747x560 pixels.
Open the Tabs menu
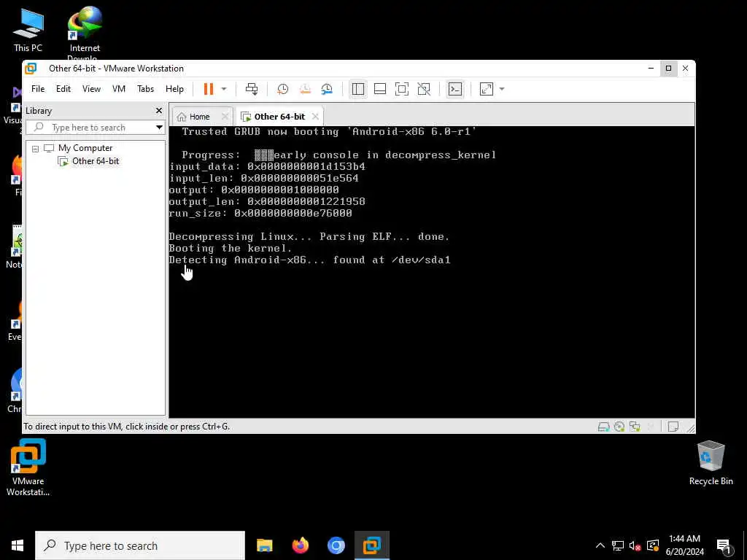click(145, 89)
